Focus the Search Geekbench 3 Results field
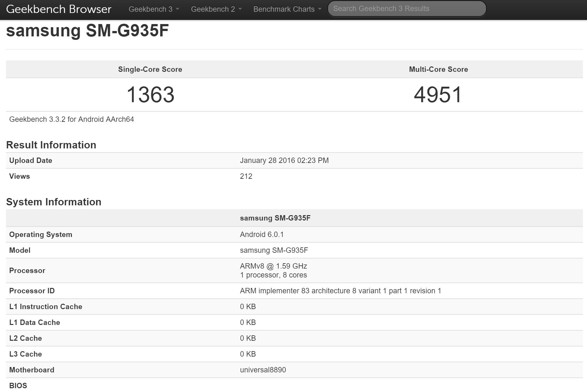Image resolution: width=587 pixels, height=392 pixels. 406,9
